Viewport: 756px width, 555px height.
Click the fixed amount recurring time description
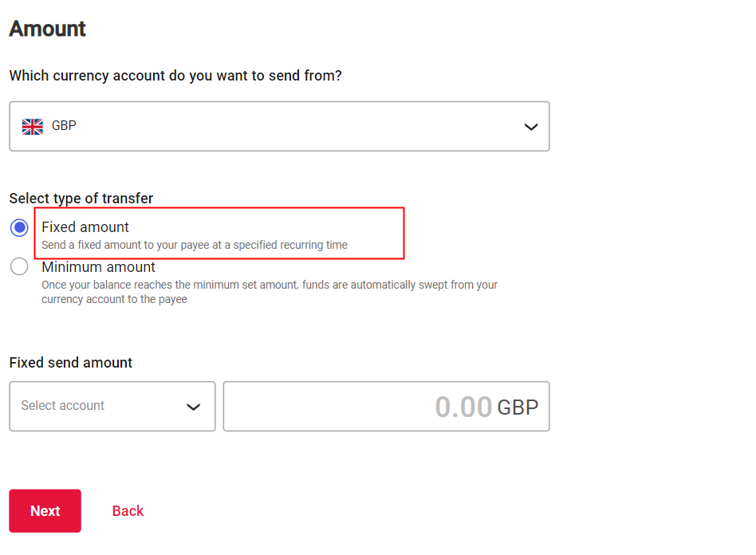tap(195, 245)
